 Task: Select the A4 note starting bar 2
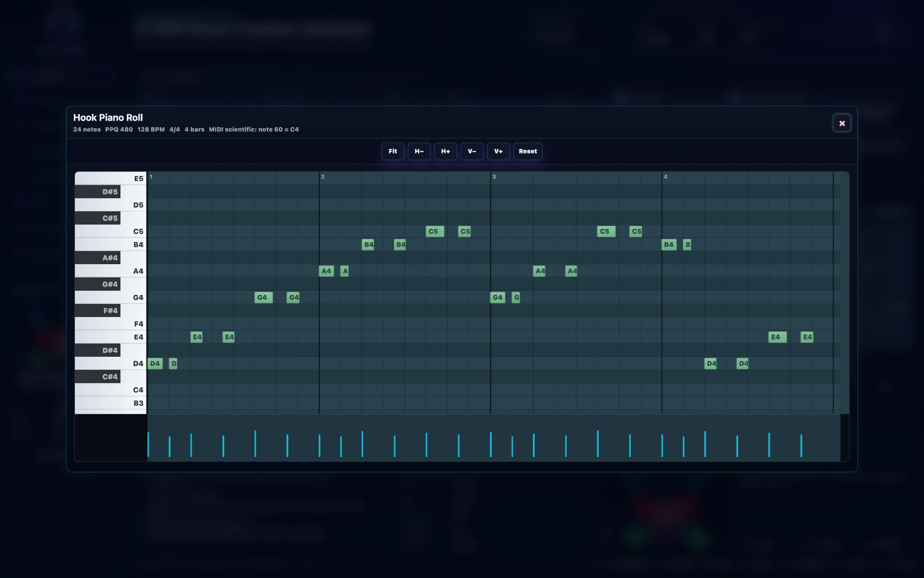pos(327,271)
